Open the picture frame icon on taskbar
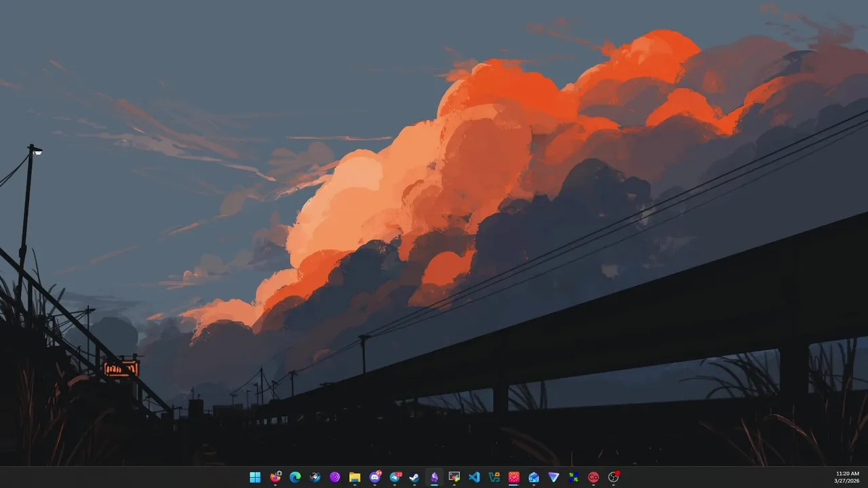This screenshot has height=488, width=868. tap(454, 477)
